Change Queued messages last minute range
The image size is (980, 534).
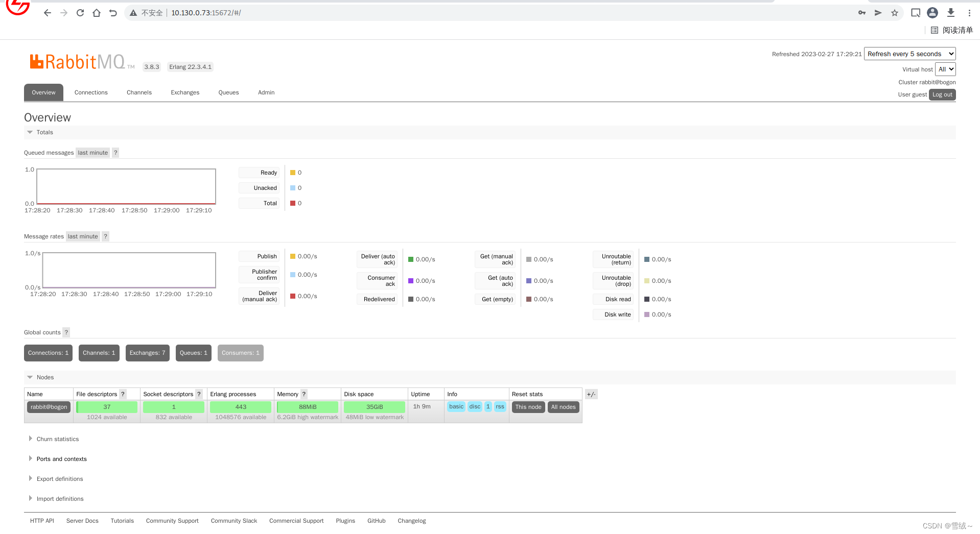(x=93, y=153)
